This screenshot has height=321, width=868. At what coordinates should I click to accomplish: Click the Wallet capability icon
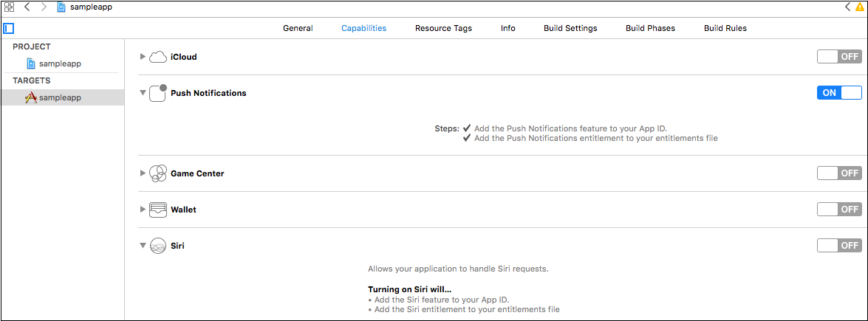[158, 210]
